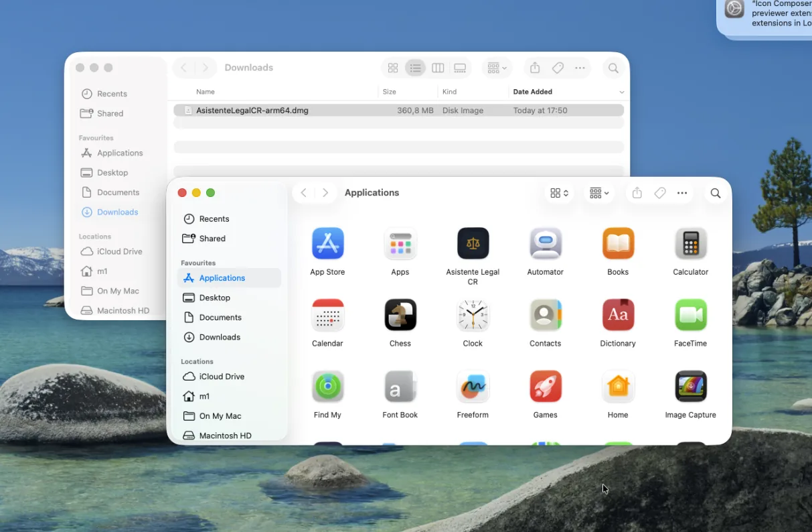Sort by Size column in Downloads
The width and height of the screenshot is (812, 532).
tap(389, 92)
